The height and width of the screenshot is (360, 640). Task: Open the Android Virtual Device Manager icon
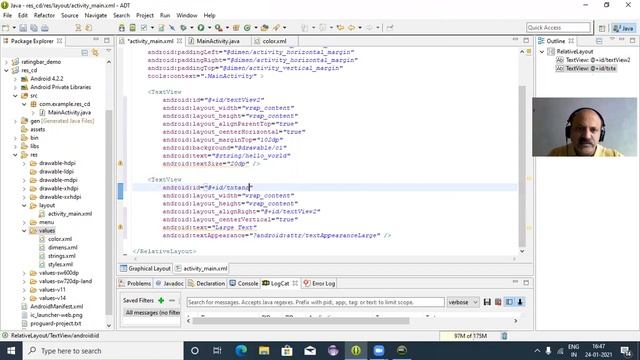coord(133,28)
